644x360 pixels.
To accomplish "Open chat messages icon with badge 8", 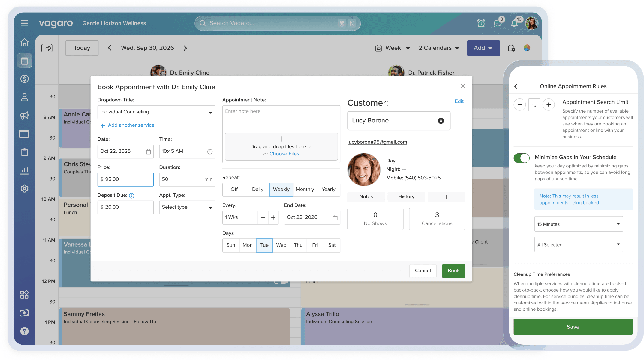I will pyautogui.click(x=497, y=23).
